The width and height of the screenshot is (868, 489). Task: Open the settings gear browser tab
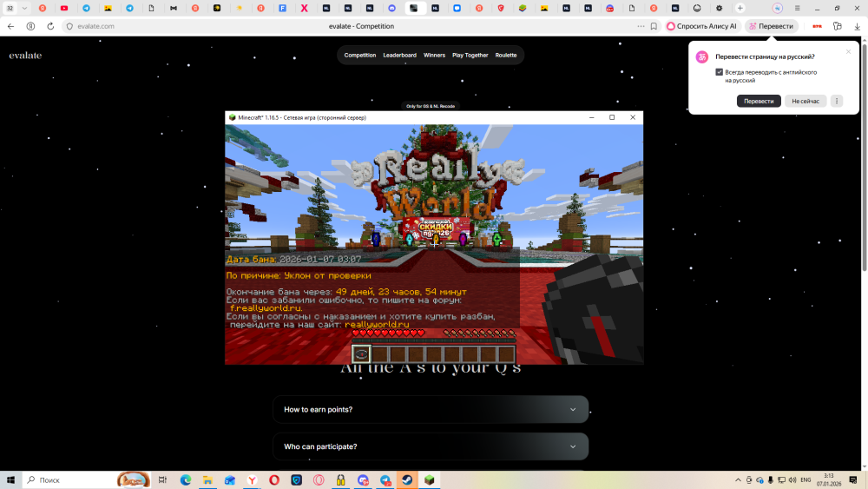coord(719,9)
